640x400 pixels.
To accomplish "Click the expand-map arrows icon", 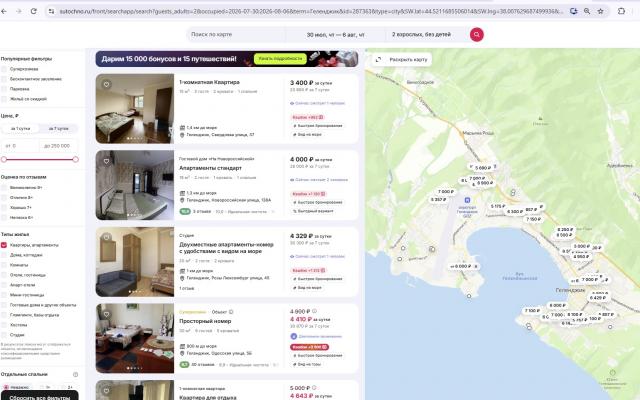I will 378,60.
